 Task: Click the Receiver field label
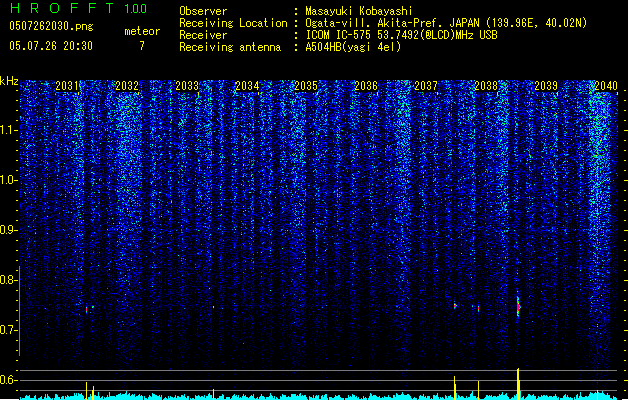click(203, 35)
